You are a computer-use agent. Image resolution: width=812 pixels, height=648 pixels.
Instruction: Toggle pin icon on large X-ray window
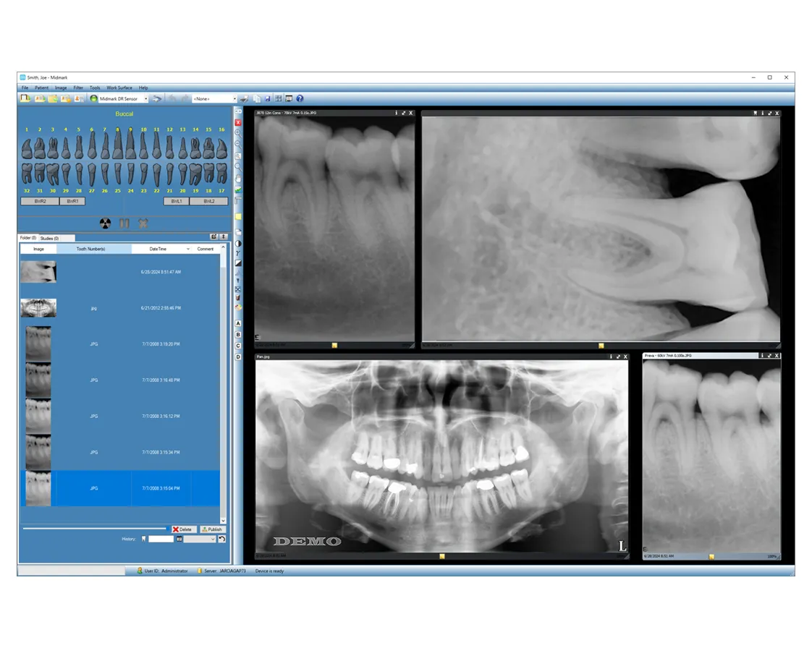[x=755, y=113]
